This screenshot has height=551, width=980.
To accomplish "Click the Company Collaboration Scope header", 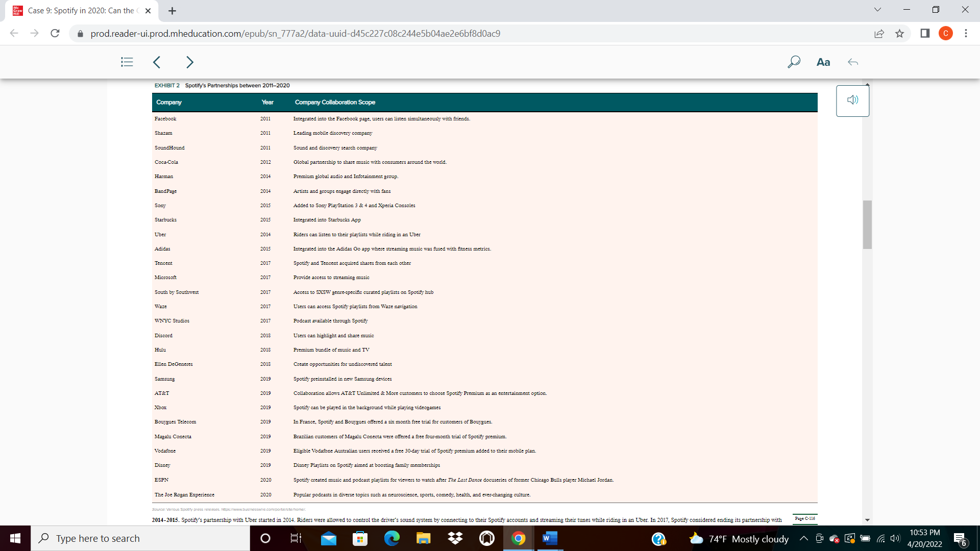I will (x=335, y=102).
